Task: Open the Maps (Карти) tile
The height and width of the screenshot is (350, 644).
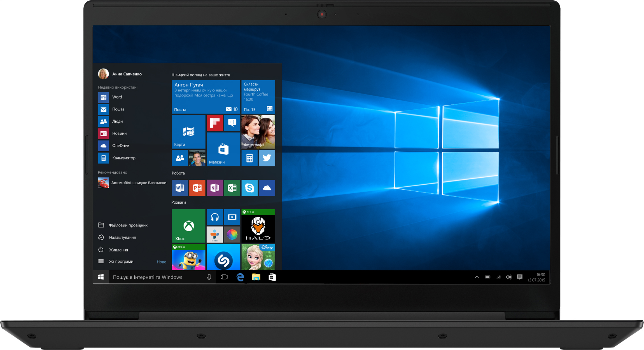Action: [x=188, y=131]
